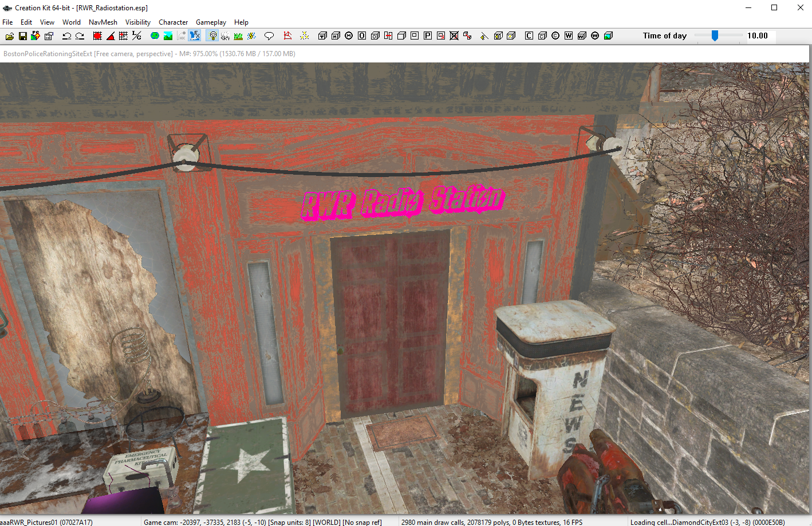
Task: Redo the last undone action
Action: pos(80,36)
